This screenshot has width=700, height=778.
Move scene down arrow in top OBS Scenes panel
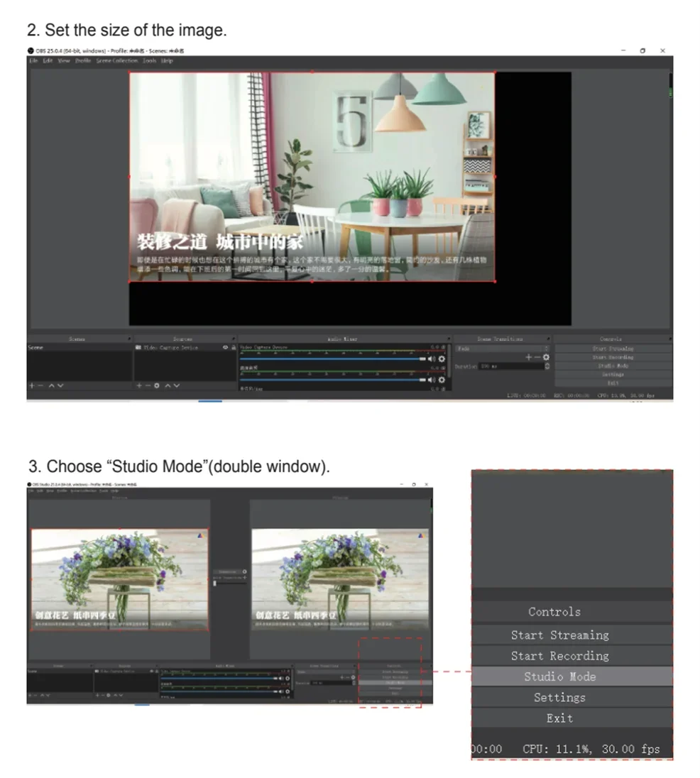pos(60,385)
